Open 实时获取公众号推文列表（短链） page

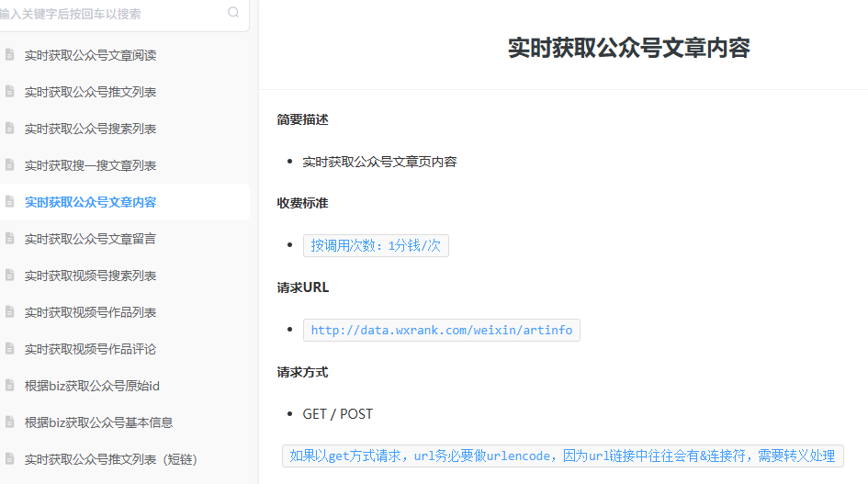pyautogui.click(x=110, y=459)
